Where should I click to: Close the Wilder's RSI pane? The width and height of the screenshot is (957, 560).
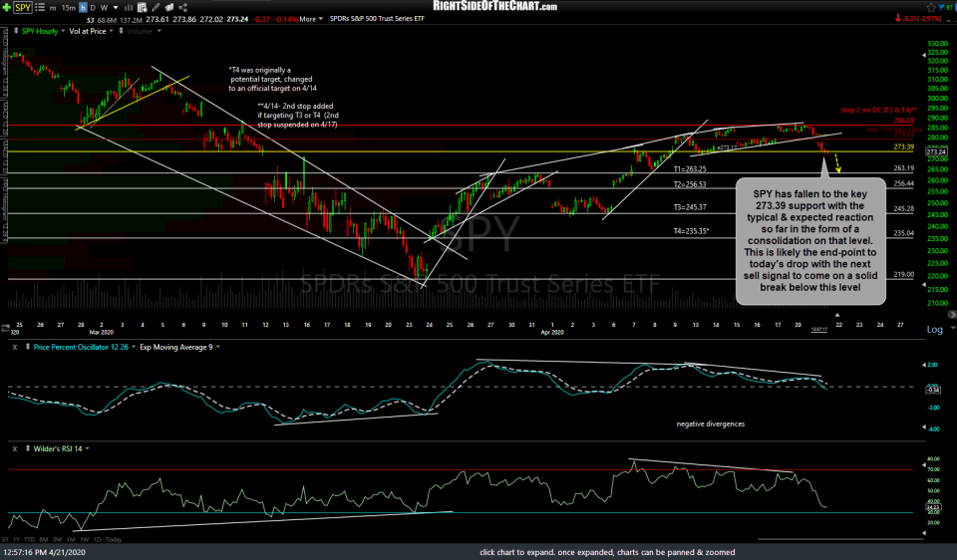click(15, 449)
